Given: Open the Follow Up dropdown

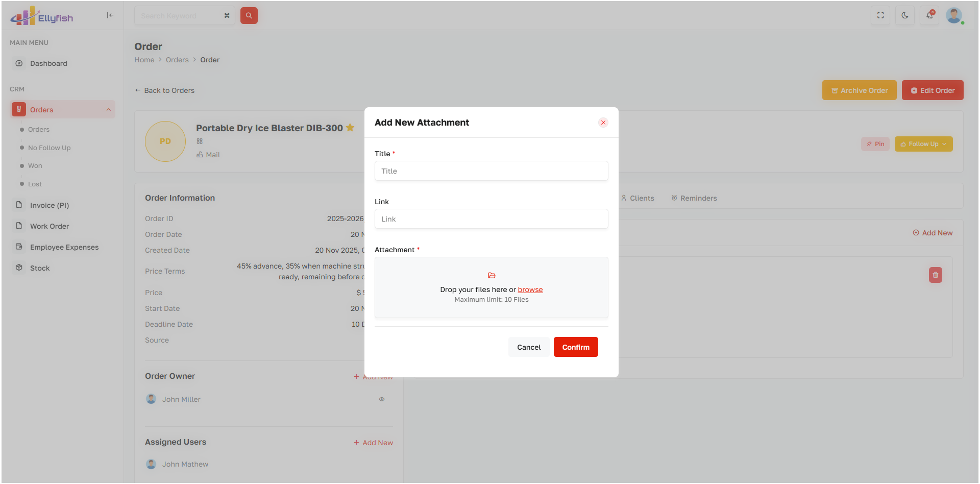Looking at the screenshot, I should tap(923, 144).
